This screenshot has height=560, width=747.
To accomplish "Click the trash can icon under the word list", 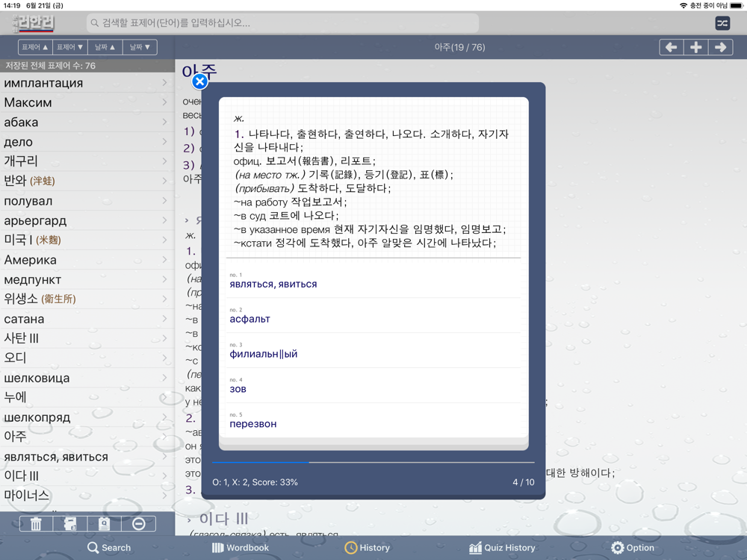I will 36,523.
